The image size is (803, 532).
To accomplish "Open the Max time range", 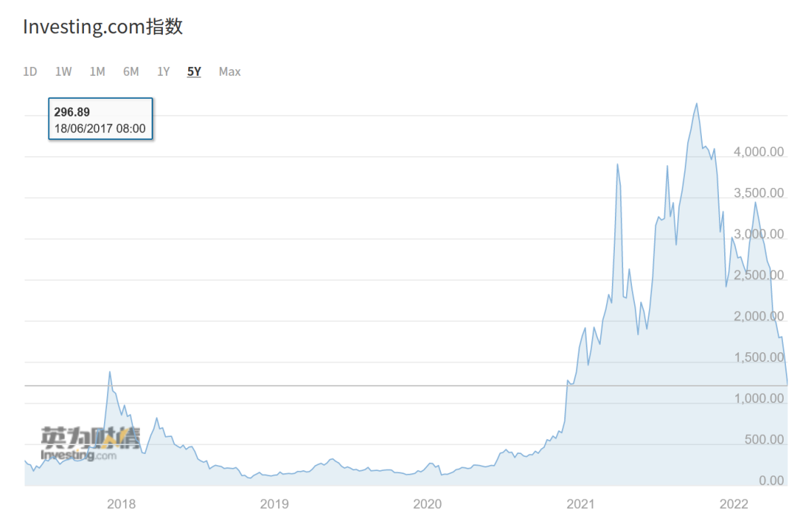I will tap(230, 71).
